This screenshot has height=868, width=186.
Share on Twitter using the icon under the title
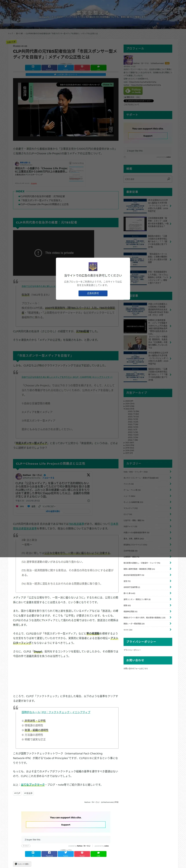click(65, 67)
